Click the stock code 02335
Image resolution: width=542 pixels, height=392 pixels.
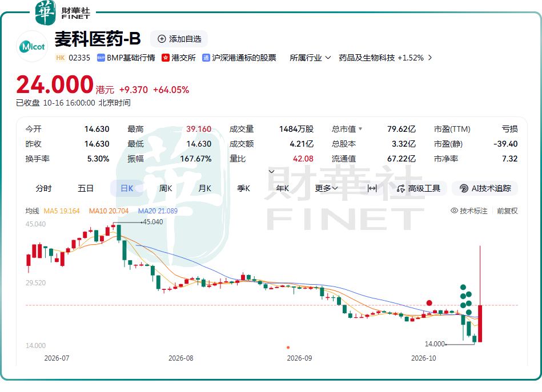[x=79, y=58]
